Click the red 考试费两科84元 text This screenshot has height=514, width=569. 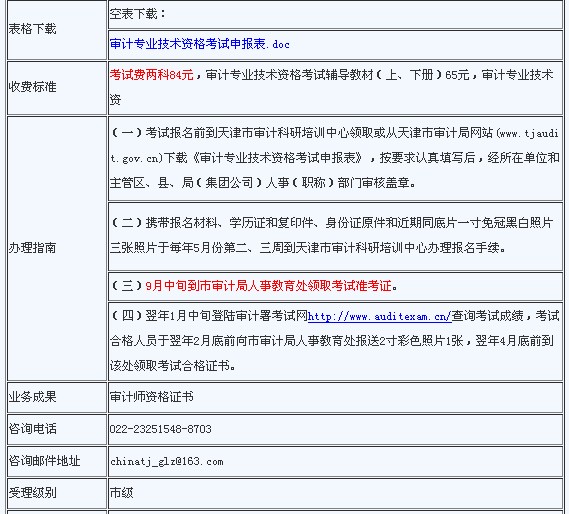pyautogui.click(x=151, y=75)
